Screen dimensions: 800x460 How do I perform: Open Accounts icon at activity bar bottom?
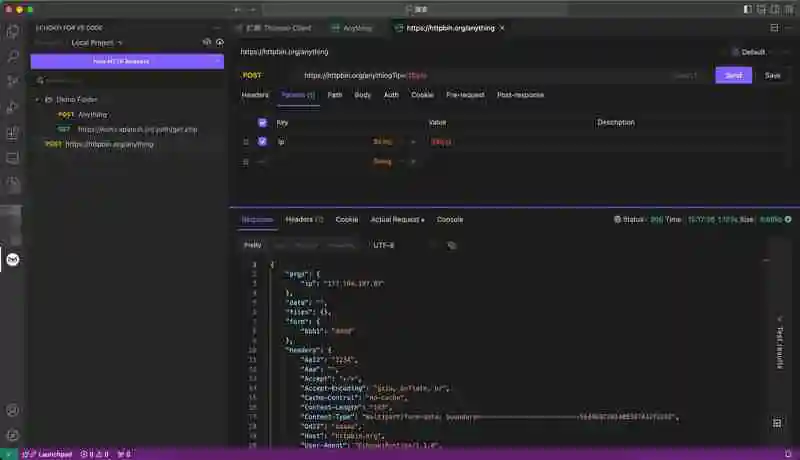pos(13,410)
